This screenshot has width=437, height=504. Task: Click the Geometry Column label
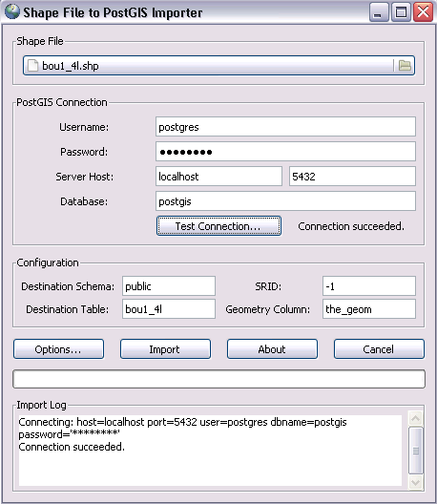(x=268, y=309)
